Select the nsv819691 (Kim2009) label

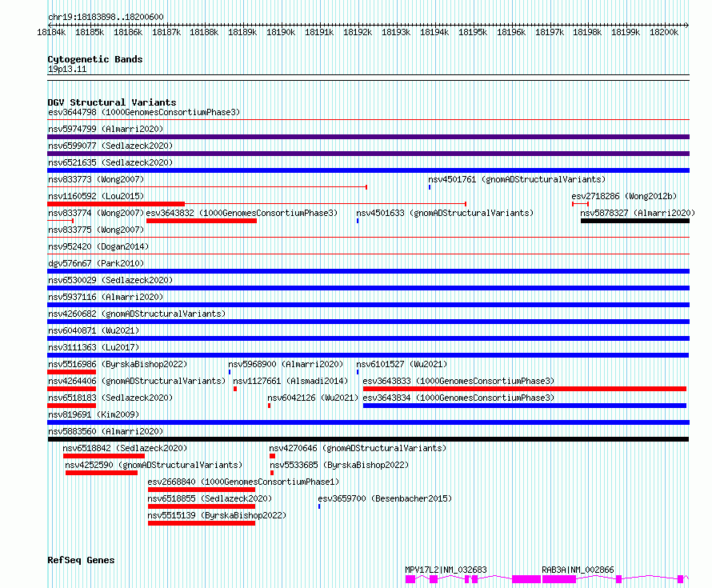coord(94,414)
